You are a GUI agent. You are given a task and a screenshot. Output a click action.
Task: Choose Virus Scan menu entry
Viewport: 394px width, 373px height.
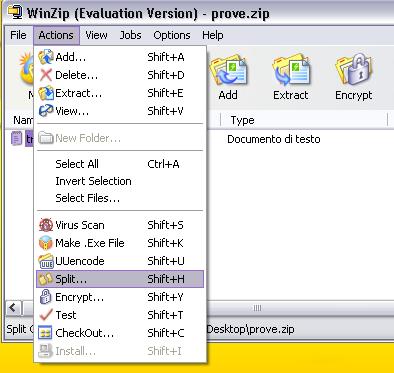point(120,225)
